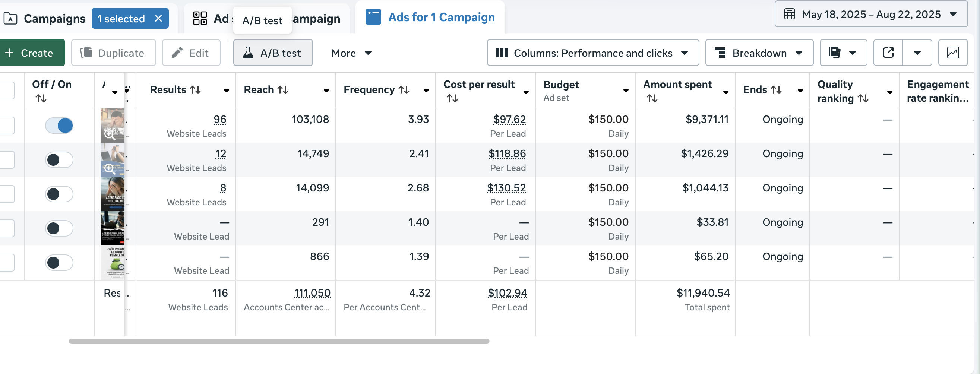Expand the Breakdown dropdown
The image size is (980, 374).
tap(759, 53)
